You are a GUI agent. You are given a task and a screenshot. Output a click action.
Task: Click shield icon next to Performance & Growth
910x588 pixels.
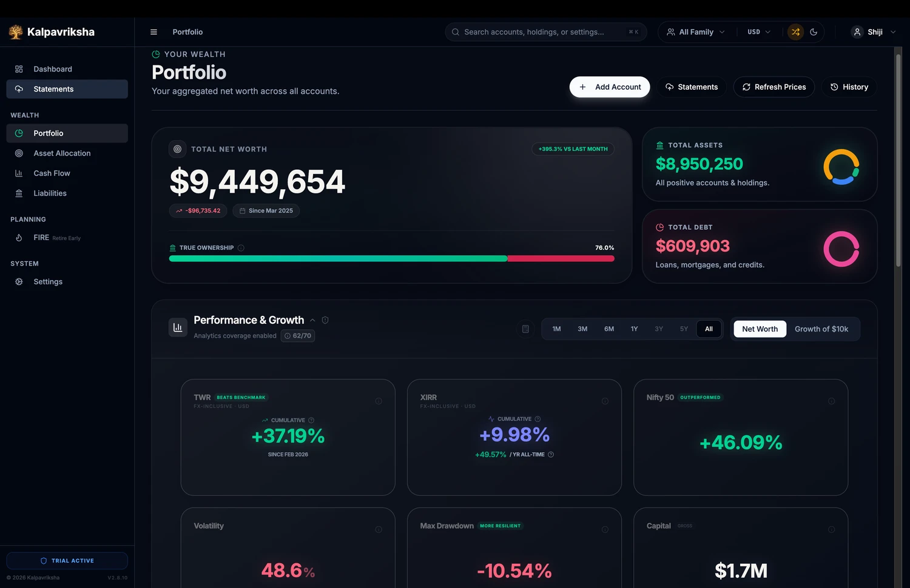tap(325, 320)
